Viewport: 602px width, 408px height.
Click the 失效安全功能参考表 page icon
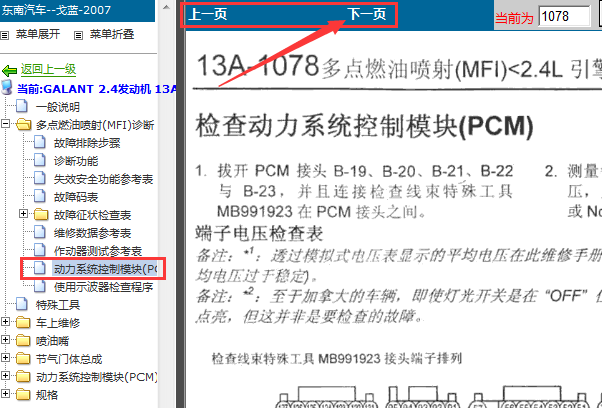pyautogui.click(x=40, y=178)
